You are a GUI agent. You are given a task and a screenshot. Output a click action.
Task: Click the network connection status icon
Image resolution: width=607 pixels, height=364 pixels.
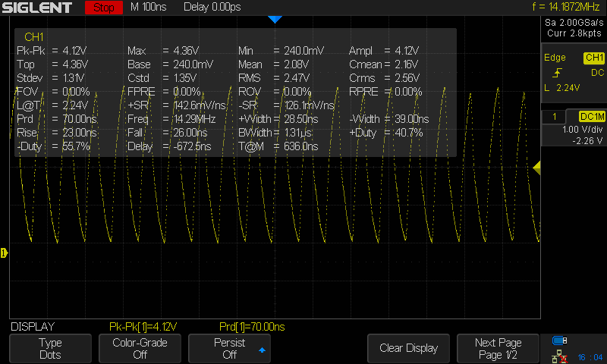[561, 356]
